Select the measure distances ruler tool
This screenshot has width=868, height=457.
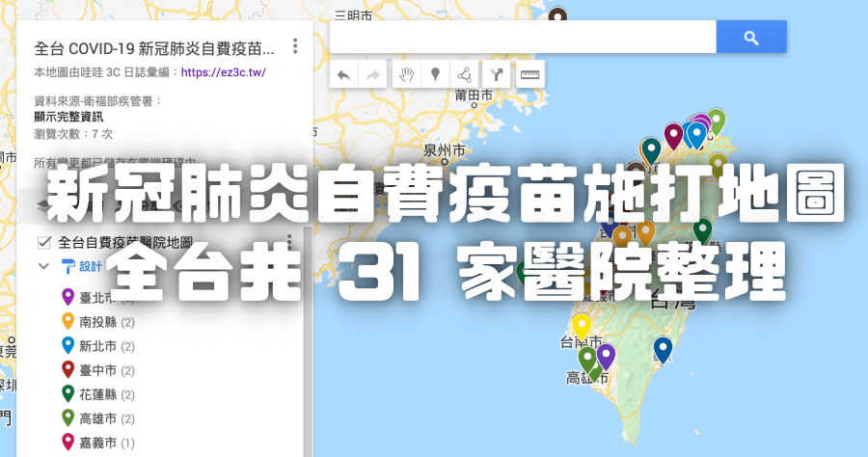tap(530, 74)
